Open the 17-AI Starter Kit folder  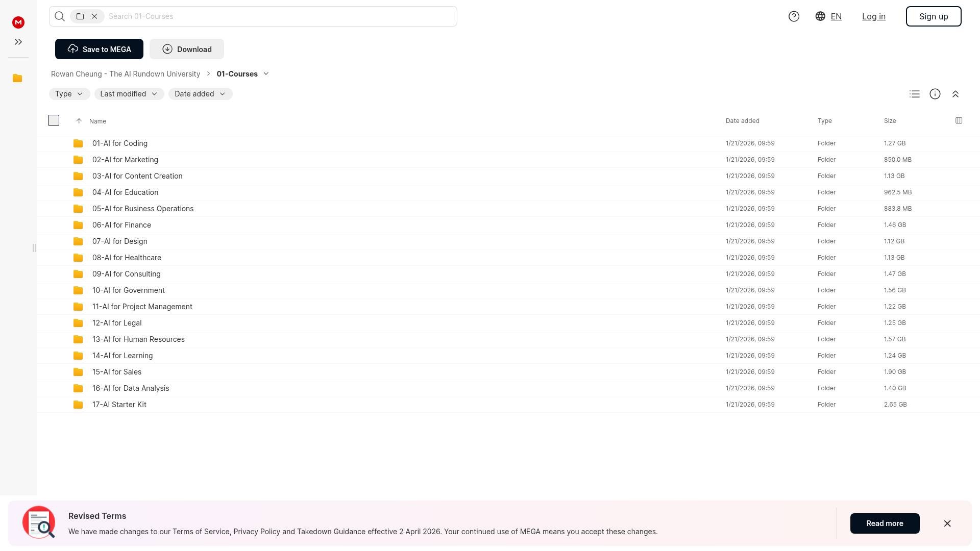click(x=119, y=405)
